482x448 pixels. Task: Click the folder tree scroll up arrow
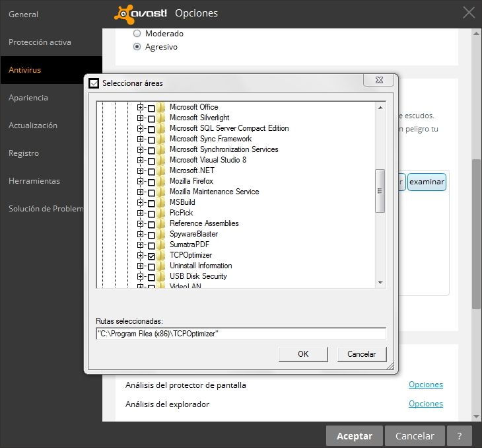pyautogui.click(x=380, y=108)
